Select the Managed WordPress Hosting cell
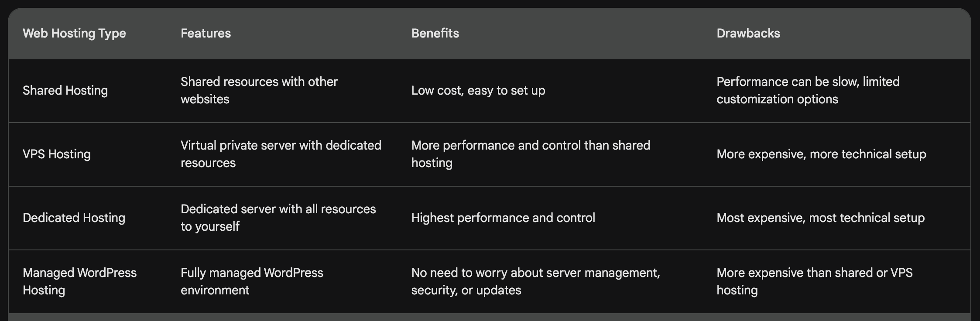 (x=79, y=282)
